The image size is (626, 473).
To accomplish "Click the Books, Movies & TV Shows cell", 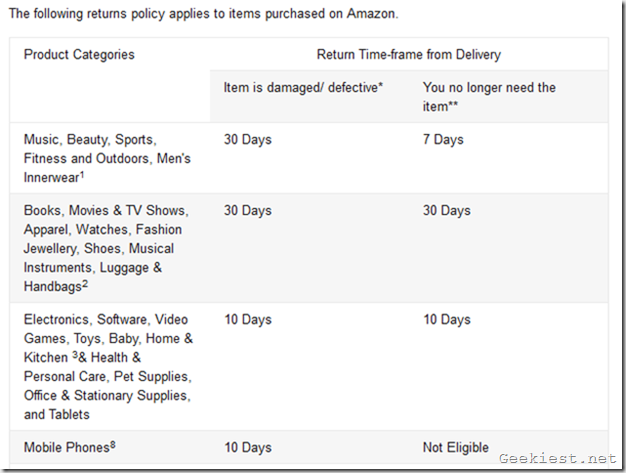I will (106, 248).
